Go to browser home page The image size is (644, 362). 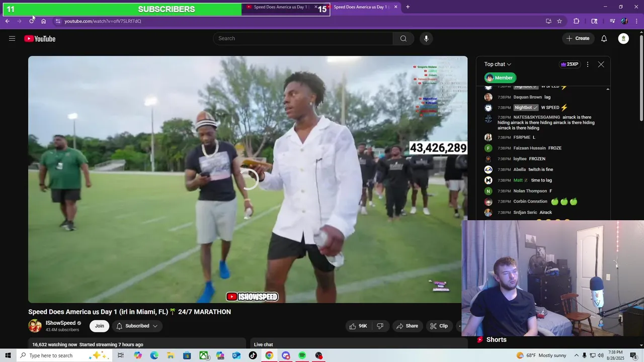tap(44, 21)
